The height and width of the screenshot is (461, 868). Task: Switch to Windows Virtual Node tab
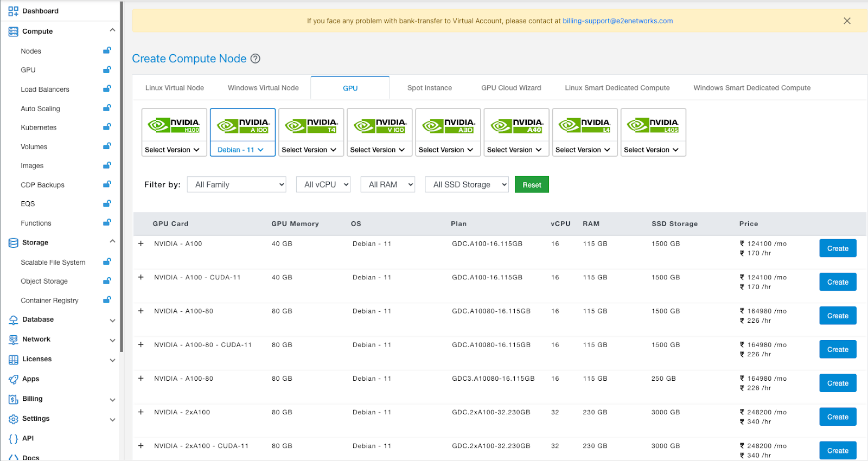click(x=263, y=88)
